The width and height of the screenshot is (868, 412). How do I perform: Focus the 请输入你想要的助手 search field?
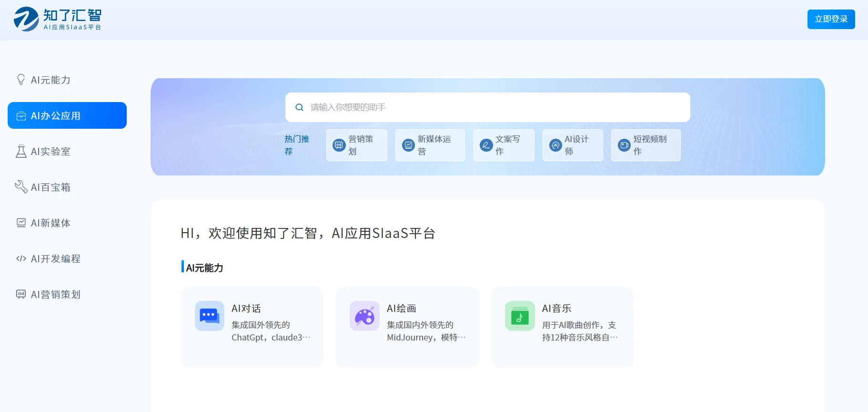[x=487, y=107]
